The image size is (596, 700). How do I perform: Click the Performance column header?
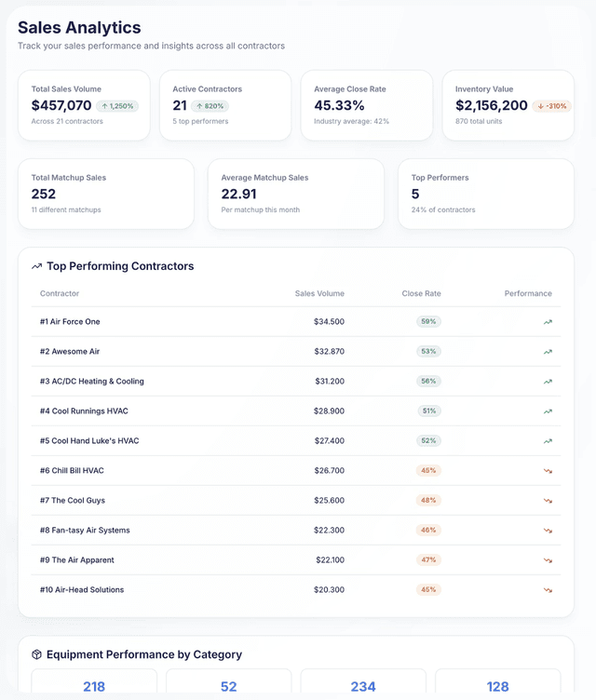[x=528, y=293]
